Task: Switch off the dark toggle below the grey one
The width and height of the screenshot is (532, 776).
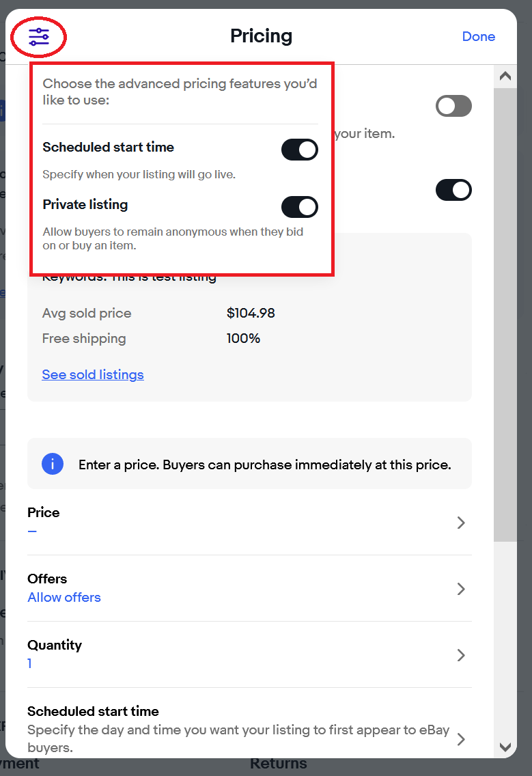Action: point(453,190)
